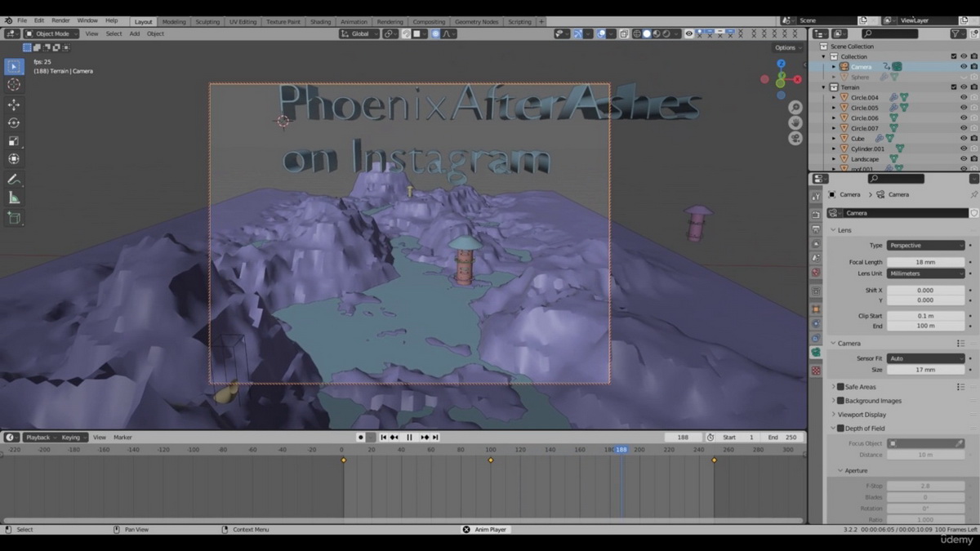Enable the Background Images checkbox

840,401
